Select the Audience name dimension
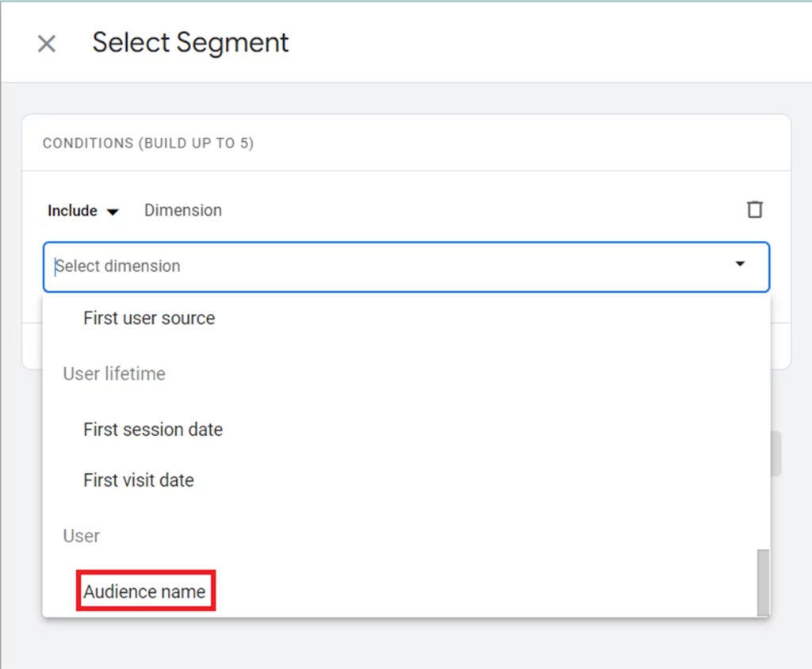The image size is (812, 669). pos(145,591)
